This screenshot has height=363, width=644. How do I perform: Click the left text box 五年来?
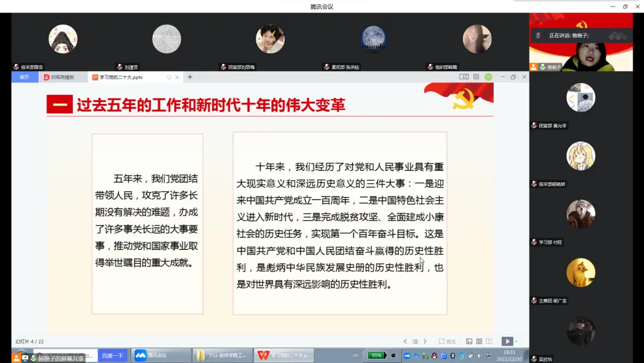(147, 224)
